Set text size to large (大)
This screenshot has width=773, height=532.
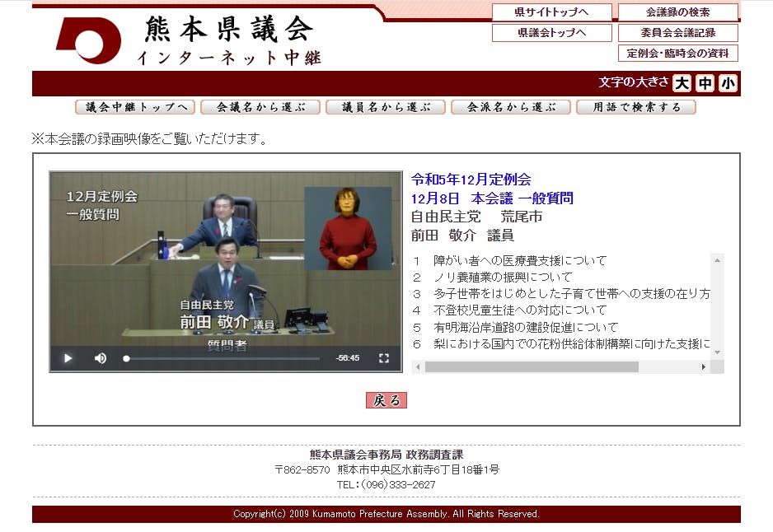(682, 83)
